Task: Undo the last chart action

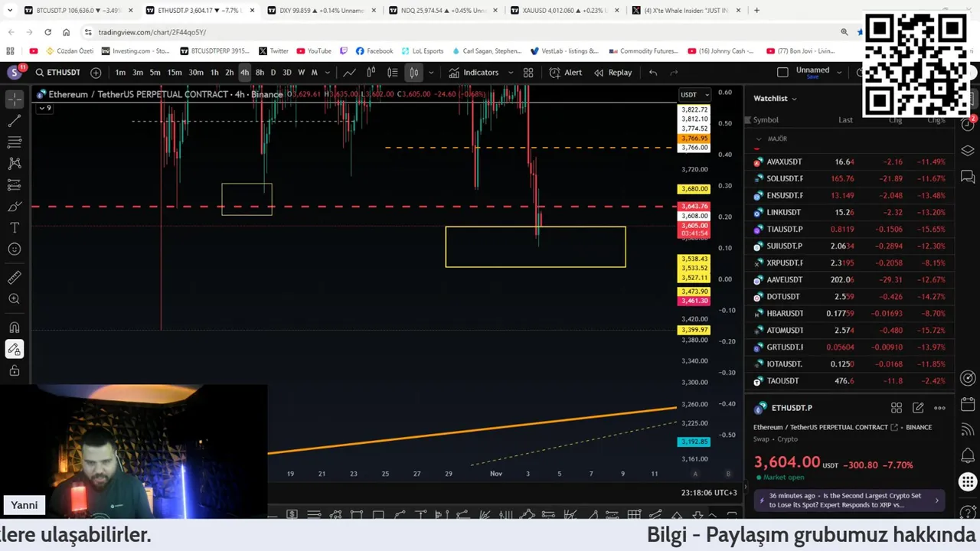Action: coord(653,73)
